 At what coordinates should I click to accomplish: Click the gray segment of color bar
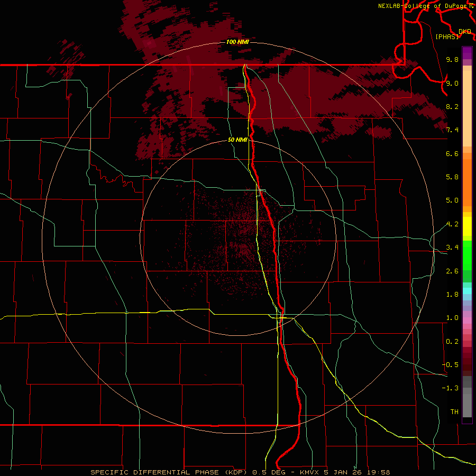coord(467,396)
